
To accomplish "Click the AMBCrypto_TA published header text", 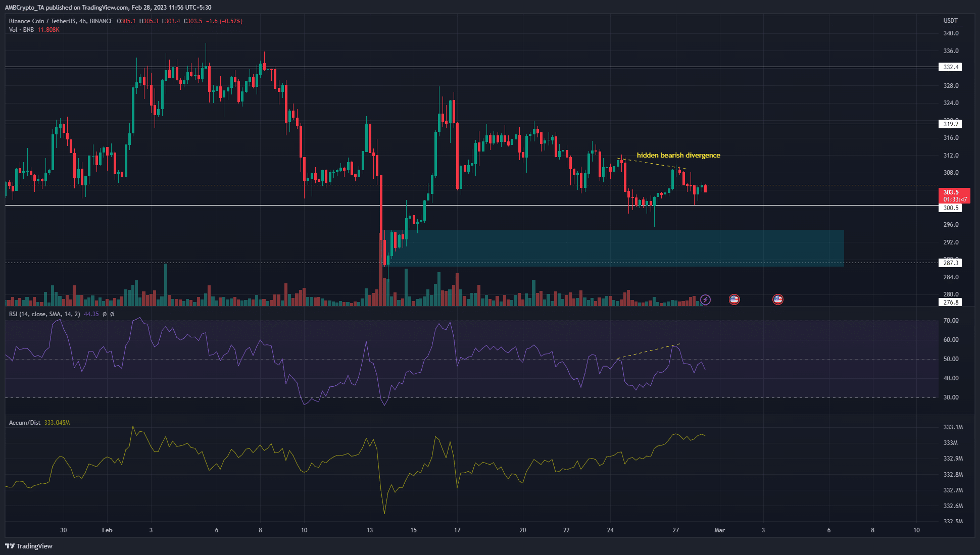I will point(108,8).
